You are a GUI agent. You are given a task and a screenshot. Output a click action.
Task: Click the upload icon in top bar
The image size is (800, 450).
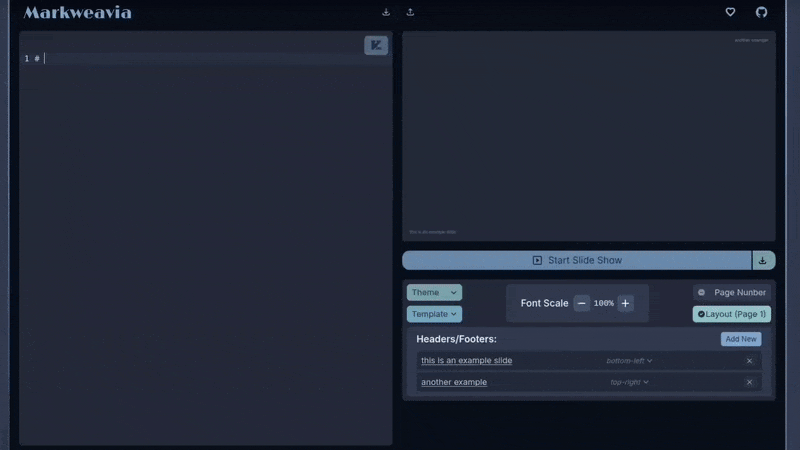(410, 12)
